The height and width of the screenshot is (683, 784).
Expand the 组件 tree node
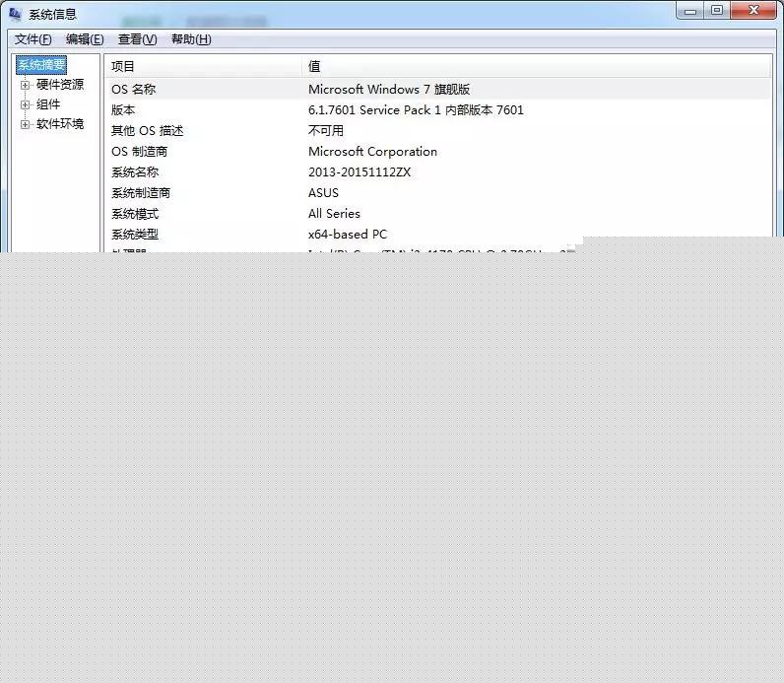pyautogui.click(x=25, y=104)
